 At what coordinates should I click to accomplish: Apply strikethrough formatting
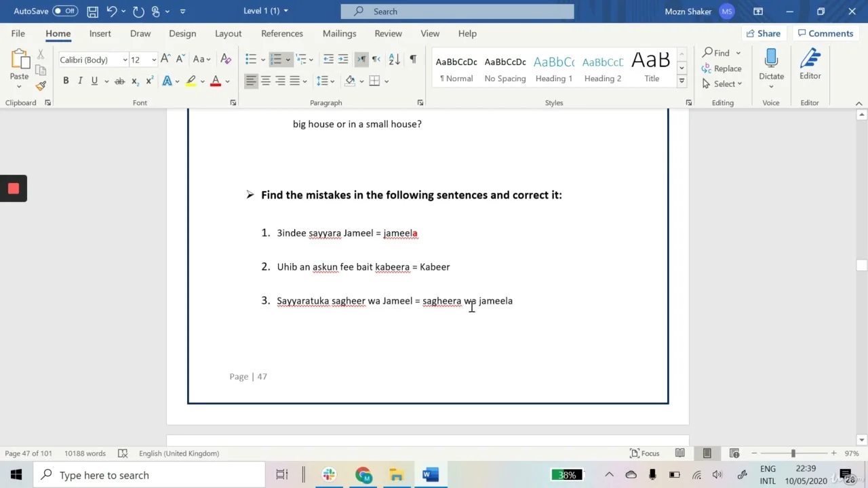click(119, 81)
